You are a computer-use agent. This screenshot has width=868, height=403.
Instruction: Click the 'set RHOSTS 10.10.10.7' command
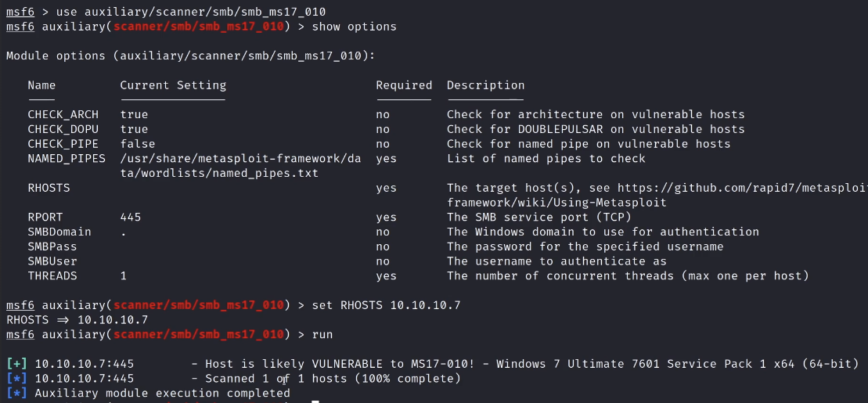386,305
